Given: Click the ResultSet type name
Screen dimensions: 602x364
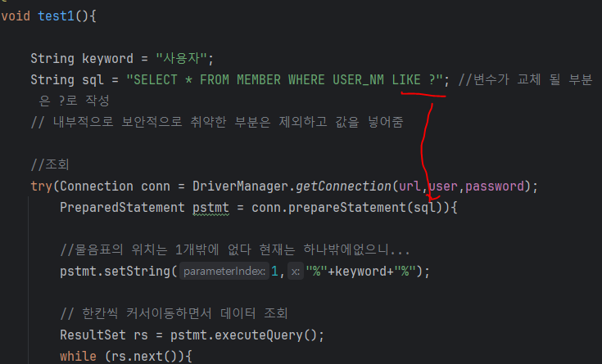Looking at the screenshot, I should point(93,335).
